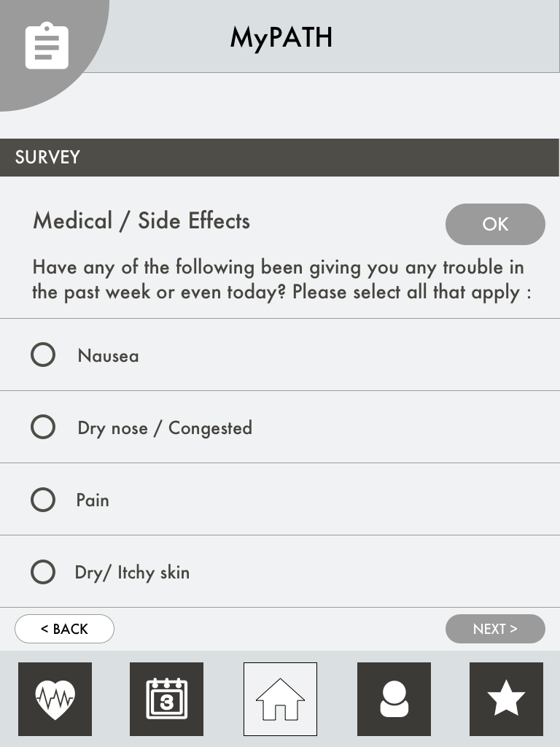The height and width of the screenshot is (747, 560).
Task: Select the Dry/ Itchy skin radio circle
Action: pos(43,572)
